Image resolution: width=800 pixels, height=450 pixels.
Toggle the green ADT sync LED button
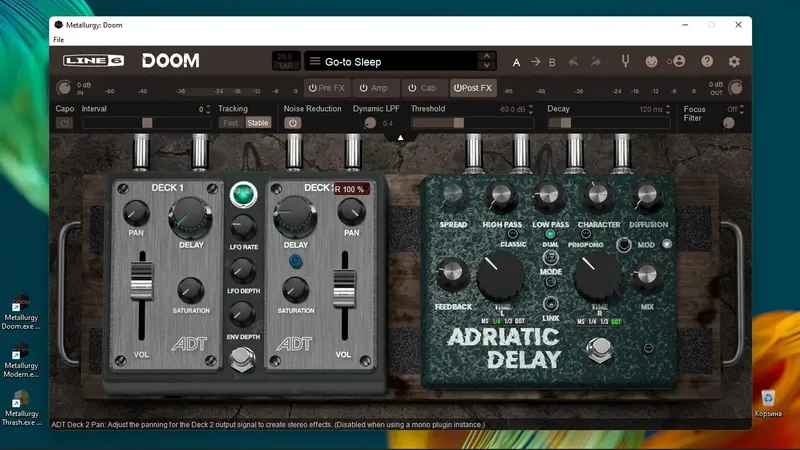(243, 194)
